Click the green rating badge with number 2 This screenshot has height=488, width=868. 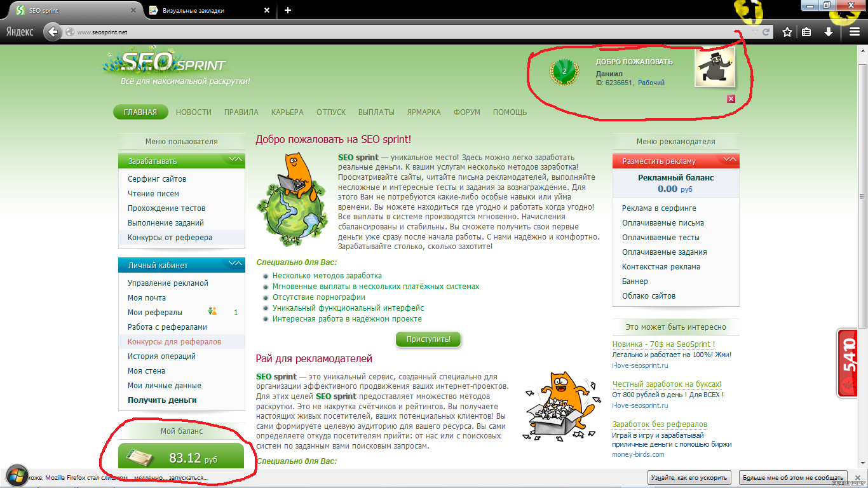(564, 72)
